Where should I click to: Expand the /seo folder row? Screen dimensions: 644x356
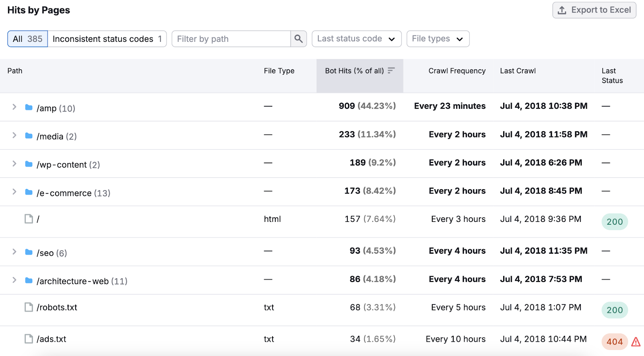click(x=14, y=252)
